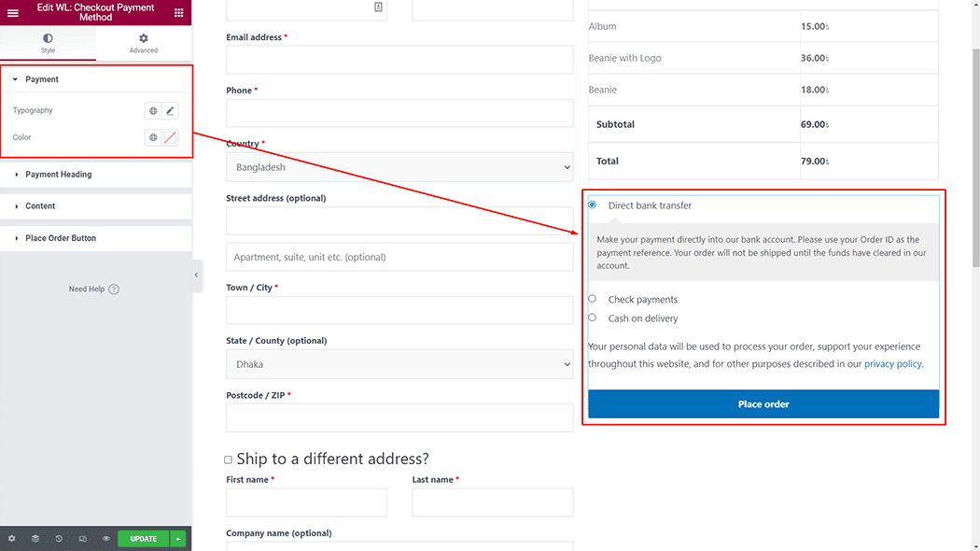Open the Elementor hamburger menu
This screenshot has width=980, height=551.
(x=13, y=13)
